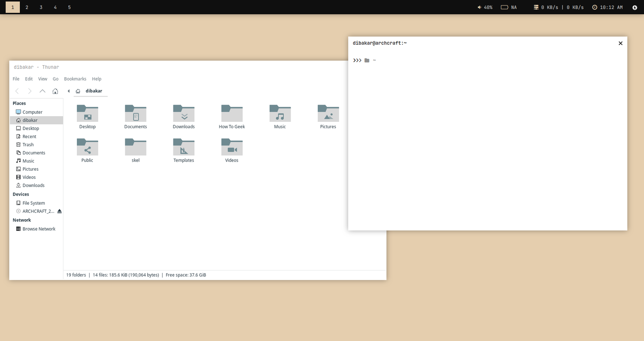Open the Downloads folder icon
Viewport: 644px width, 341px height.
coord(184,113)
